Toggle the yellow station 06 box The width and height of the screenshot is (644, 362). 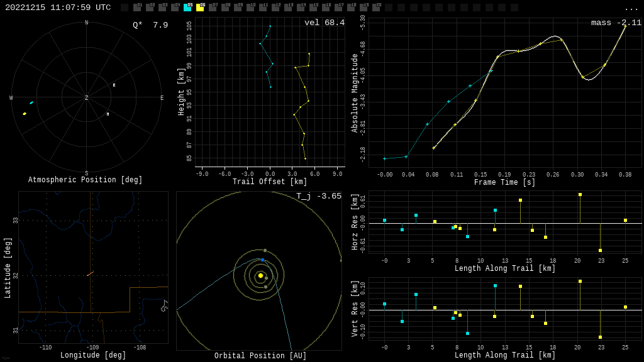(x=200, y=8)
